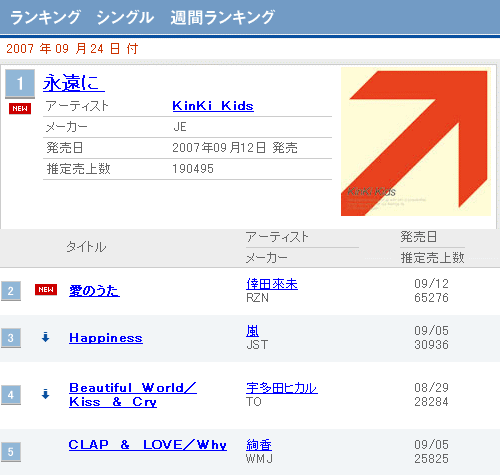
Task: Open Beautiful World/Kiss & Cry link
Action: 133,395
